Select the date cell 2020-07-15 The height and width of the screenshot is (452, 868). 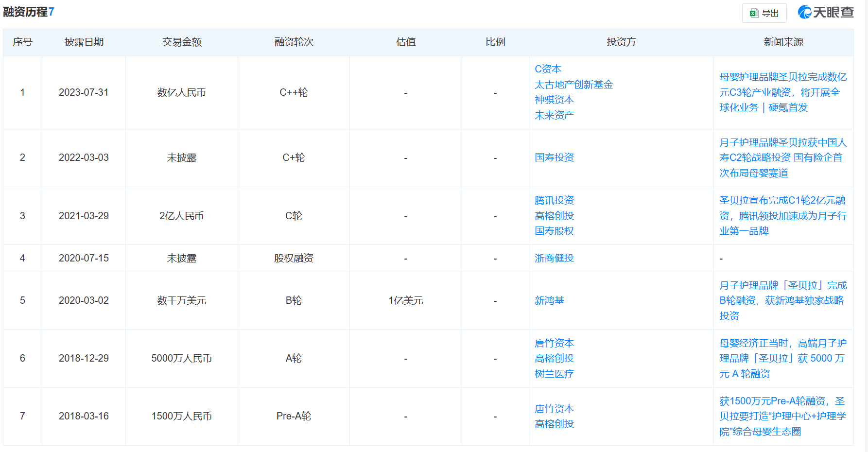(84, 258)
